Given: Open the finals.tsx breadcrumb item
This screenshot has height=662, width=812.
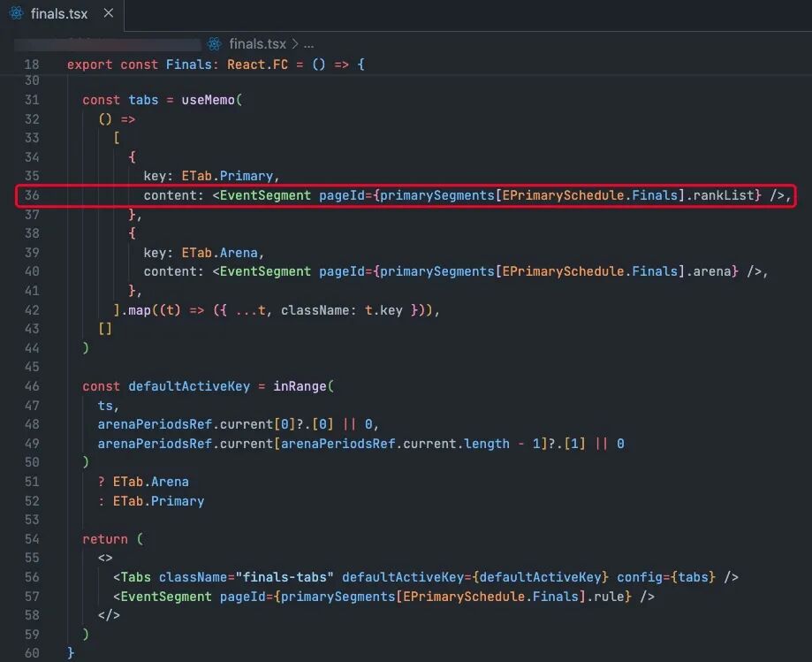Looking at the screenshot, I should (257, 44).
